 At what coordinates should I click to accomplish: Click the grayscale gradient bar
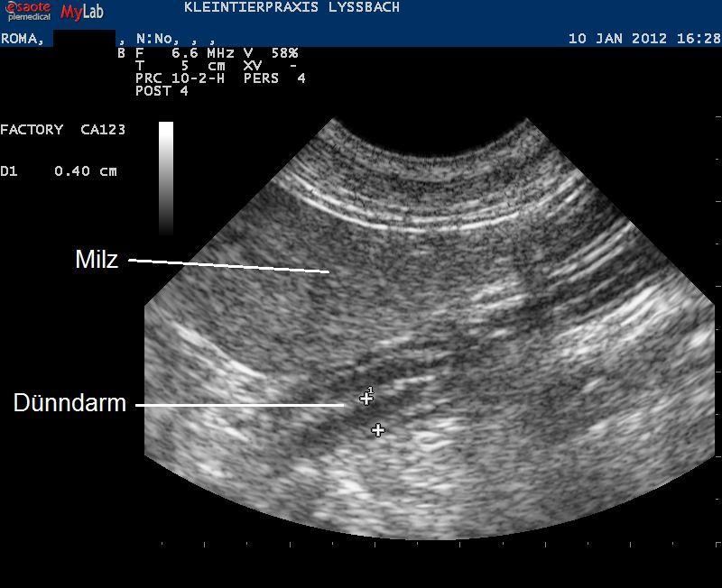click(166, 178)
